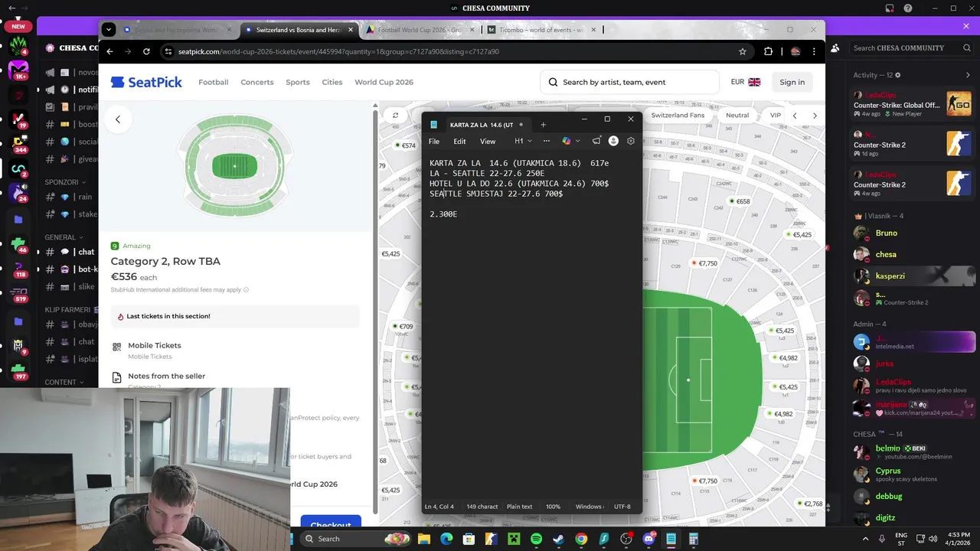Viewport: 980px width, 551px height.
Task: Bookmark page with star icon
Action: [743, 51]
